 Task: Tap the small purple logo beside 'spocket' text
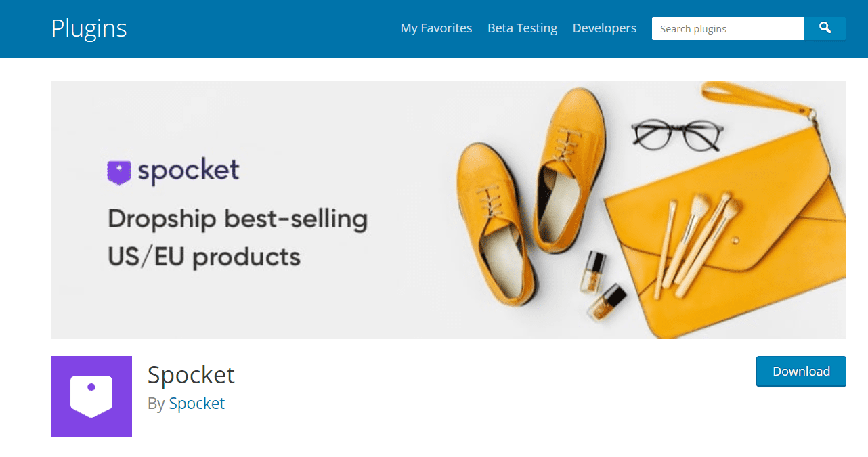pyautogui.click(x=119, y=171)
